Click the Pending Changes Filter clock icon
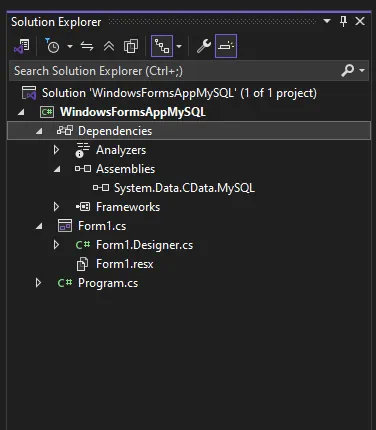Screen dimensions: 376x430 [x=52, y=46]
